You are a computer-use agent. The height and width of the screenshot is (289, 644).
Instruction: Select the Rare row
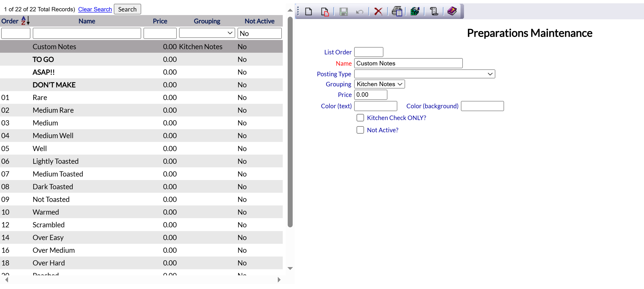[x=141, y=97]
